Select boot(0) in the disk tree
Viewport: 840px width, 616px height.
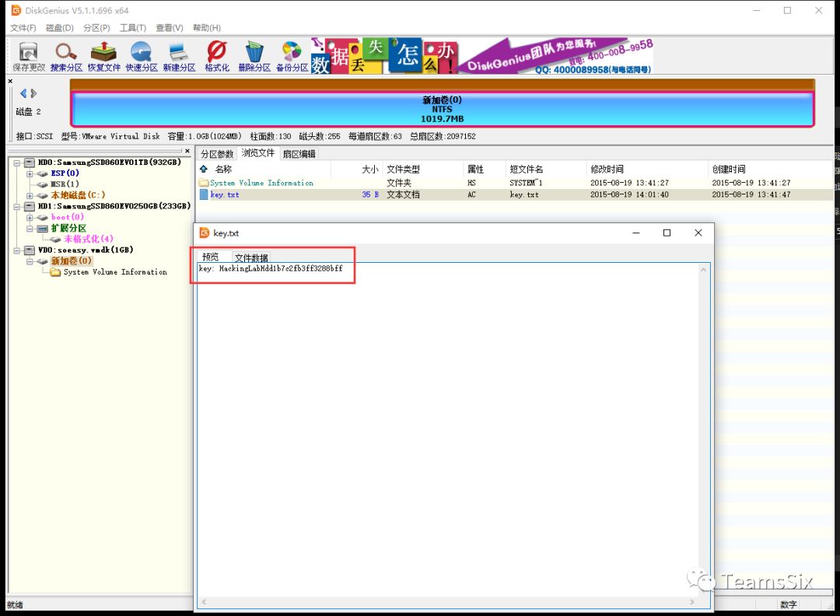(x=68, y=217)
